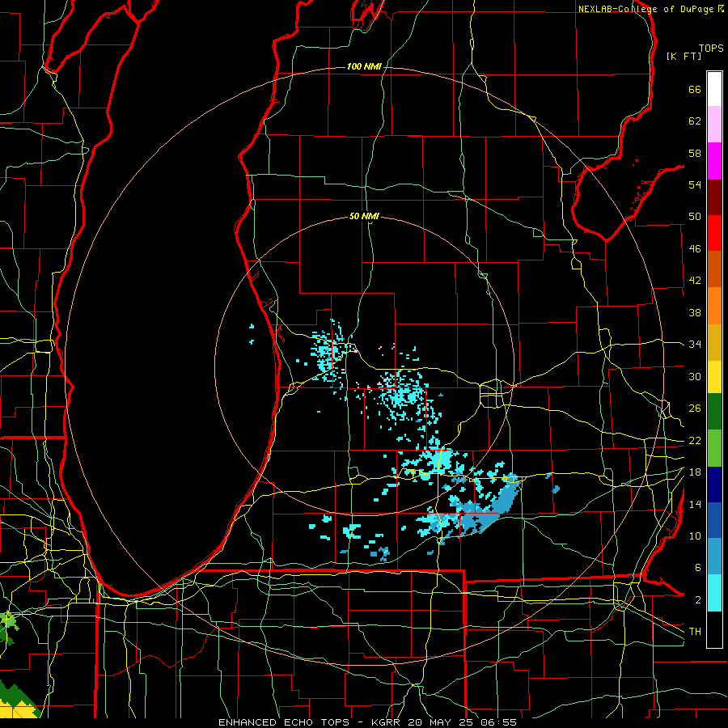Click the "22" legend value
The height and width of the screenshot is (728, 728).
695,441
